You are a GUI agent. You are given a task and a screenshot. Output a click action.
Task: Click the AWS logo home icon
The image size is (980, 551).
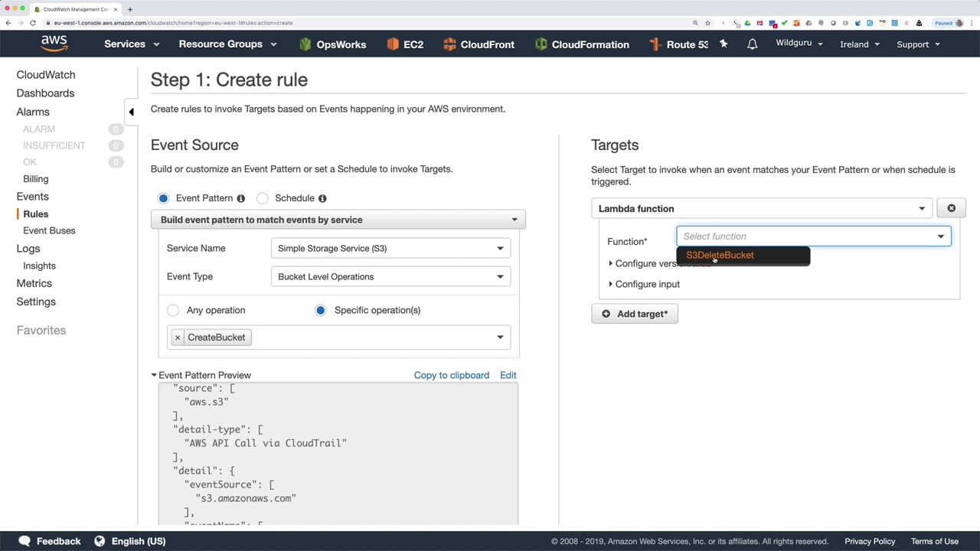tap(54, 44)
